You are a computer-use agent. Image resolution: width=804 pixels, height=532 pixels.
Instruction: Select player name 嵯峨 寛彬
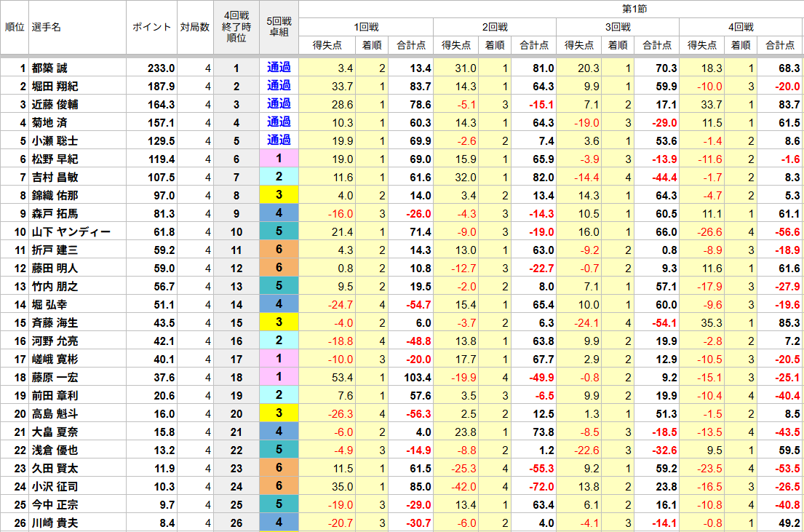[x=55, y=360]
